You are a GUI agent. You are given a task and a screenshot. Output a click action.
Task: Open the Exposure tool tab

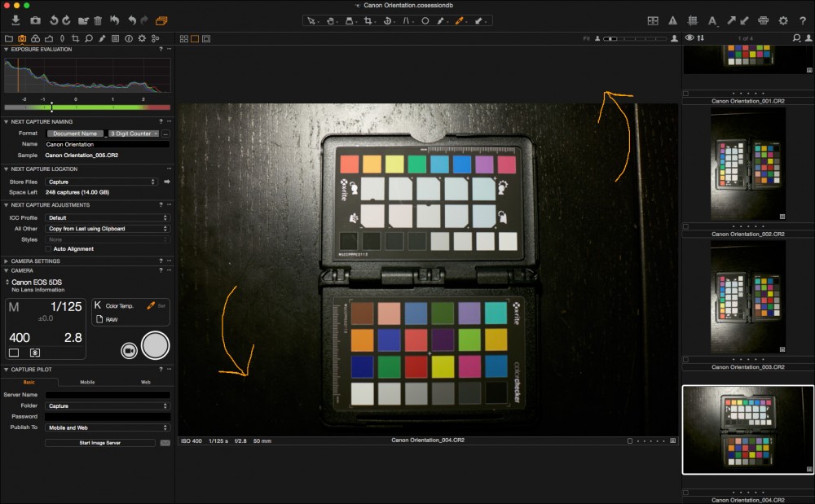point(49,38)
